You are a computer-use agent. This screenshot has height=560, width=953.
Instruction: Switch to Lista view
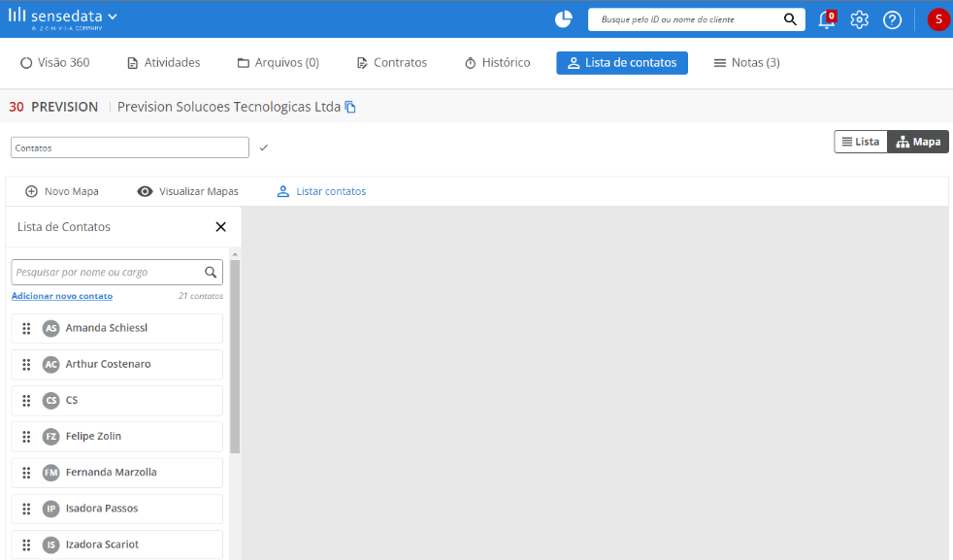click(861, 142)
